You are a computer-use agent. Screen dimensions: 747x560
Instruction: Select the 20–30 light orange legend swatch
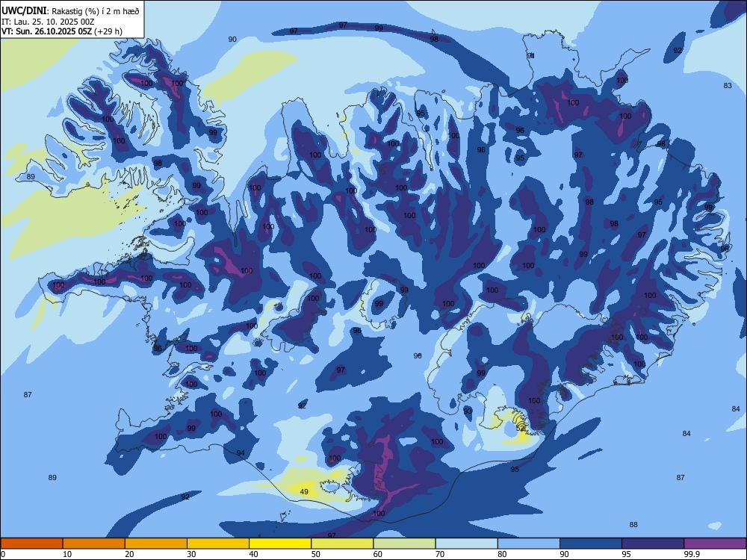[156, 544]
